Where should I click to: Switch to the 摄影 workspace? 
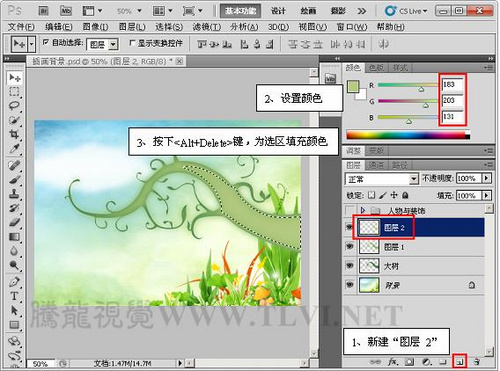tap(338, 11)
